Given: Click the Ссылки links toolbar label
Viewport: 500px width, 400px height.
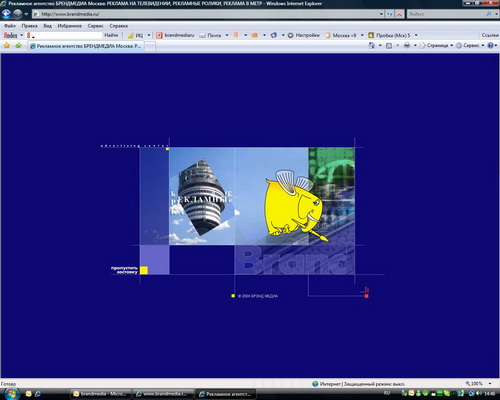Looking at the screenshot, I should [x=490, y=35].
